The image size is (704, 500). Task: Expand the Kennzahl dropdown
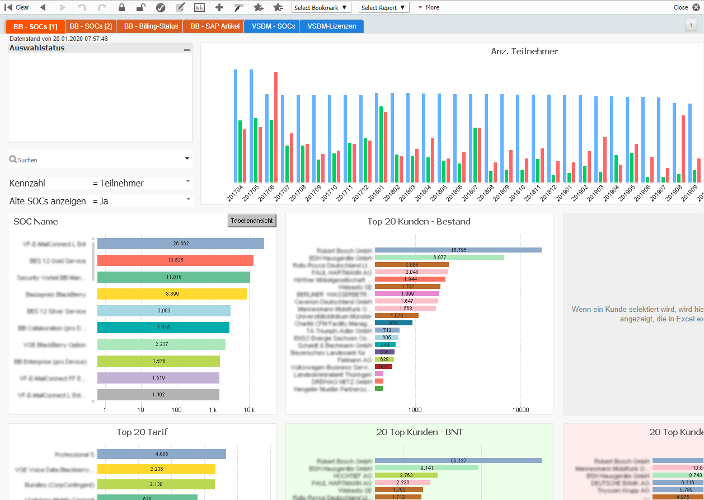coord(187,183)
